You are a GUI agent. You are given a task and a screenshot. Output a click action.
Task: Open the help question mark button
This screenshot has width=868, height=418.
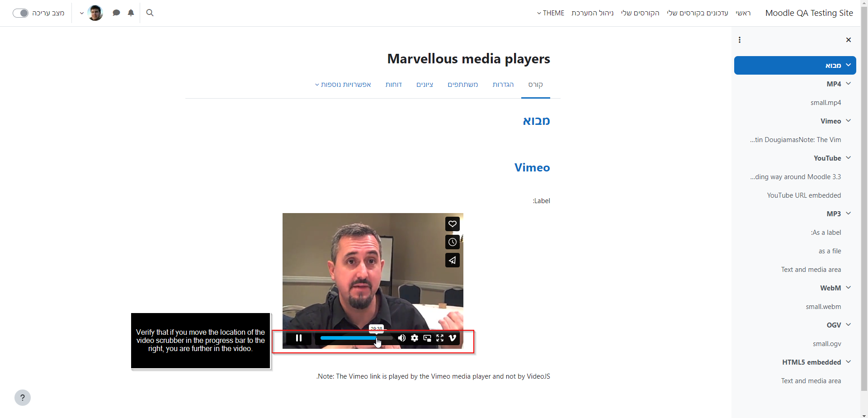click(23, 398)
